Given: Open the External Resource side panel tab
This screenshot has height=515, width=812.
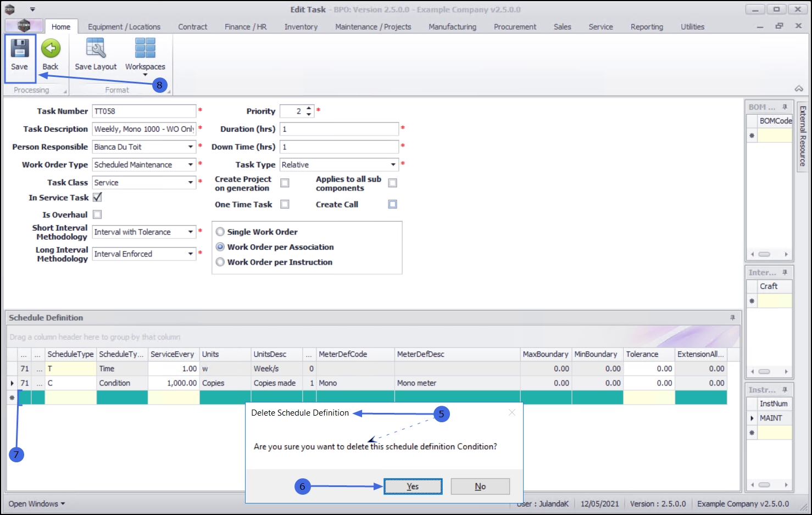Looking at the screenshot, I should click(x=803, y=137).
